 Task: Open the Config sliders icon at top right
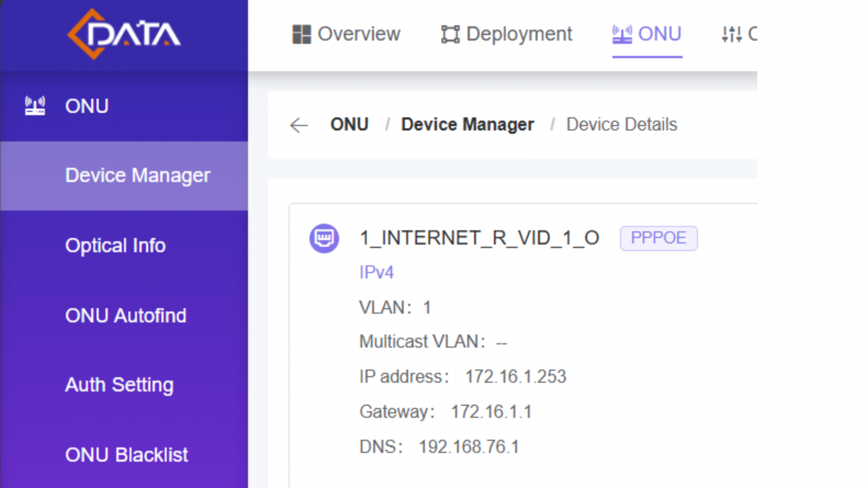731,34
